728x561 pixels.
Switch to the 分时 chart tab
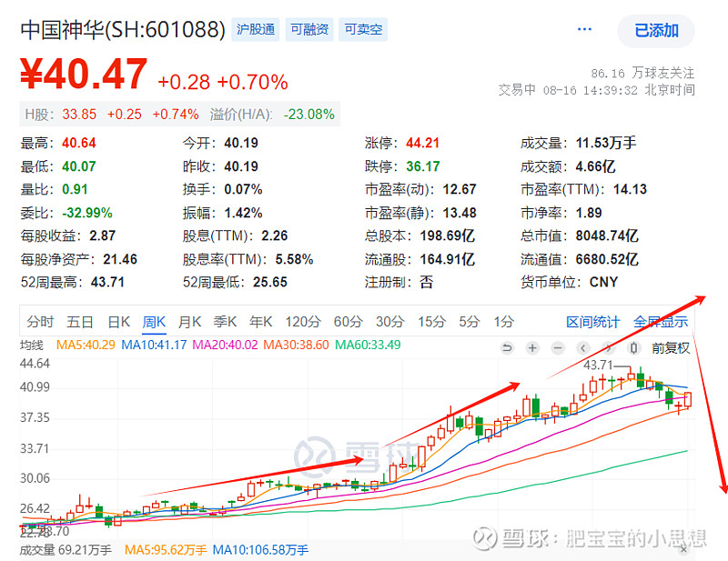40,322
